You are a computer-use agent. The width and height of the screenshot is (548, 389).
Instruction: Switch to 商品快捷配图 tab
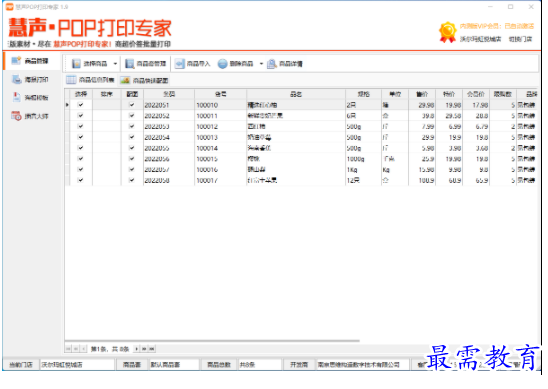tap(144, 80)
